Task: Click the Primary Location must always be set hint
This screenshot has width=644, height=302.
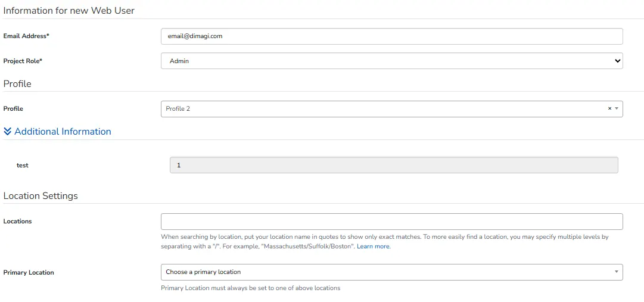Action: pyautogui.click(x=251, y=288)
